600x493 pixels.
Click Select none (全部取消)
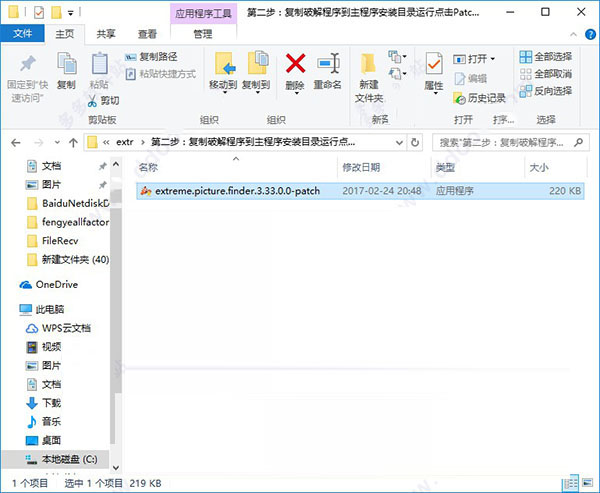click(546, 73)
